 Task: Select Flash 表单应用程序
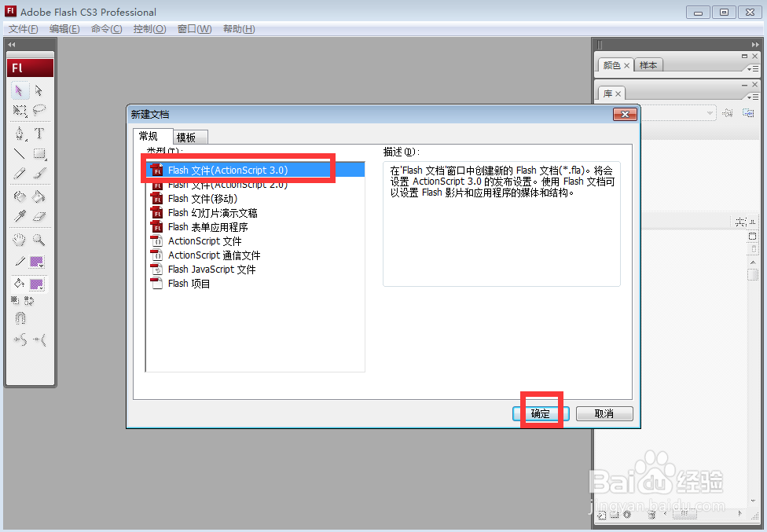tap(255, 227)
